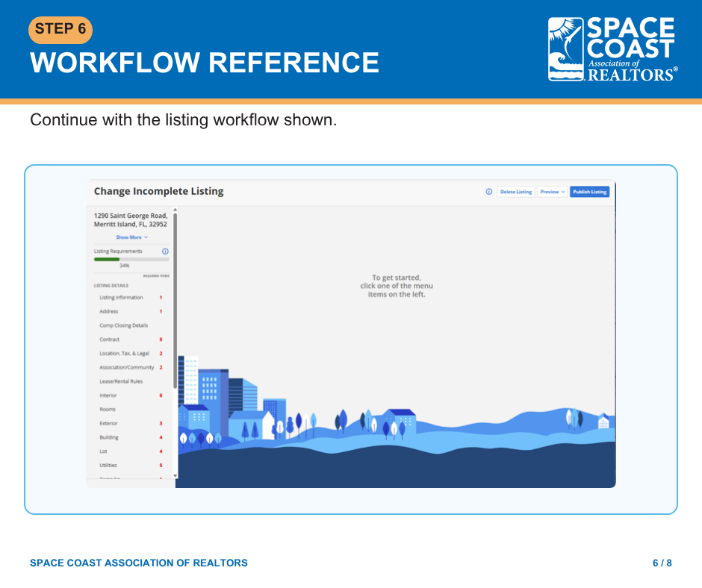The height and width of the screenshot is (588, 702).
Task: Click the Listing Requirements progress bar
Action: [131, 259]
